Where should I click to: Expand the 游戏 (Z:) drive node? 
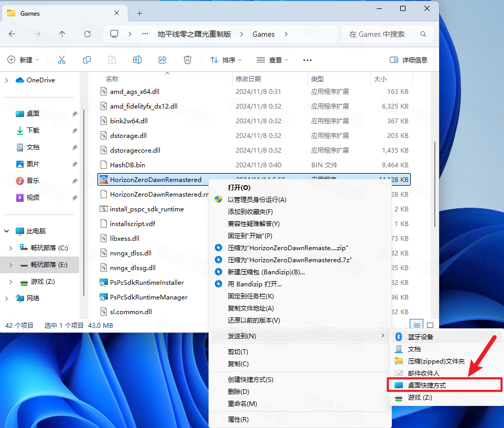(x=11, y=282)
